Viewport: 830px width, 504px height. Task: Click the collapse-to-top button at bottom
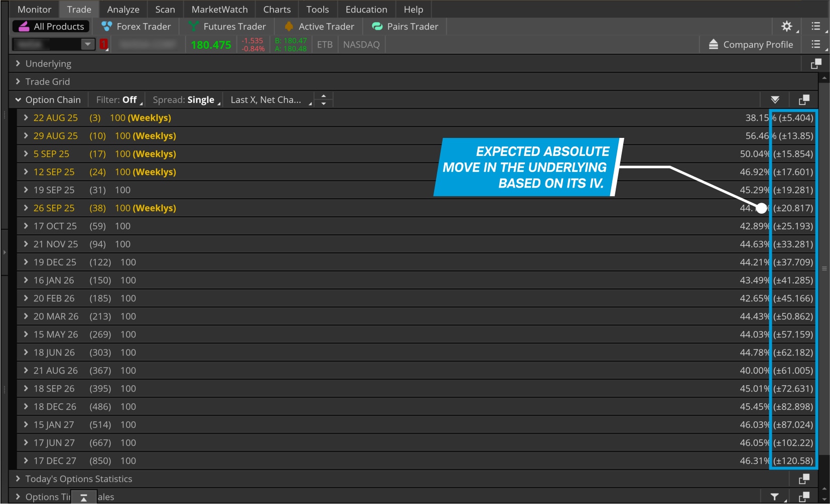tap(84, 497)
